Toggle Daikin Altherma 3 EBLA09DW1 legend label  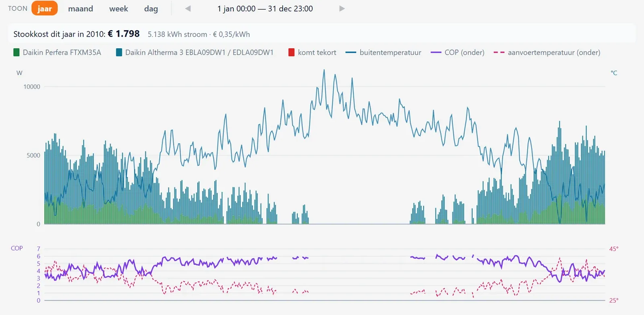pos(199,52)
